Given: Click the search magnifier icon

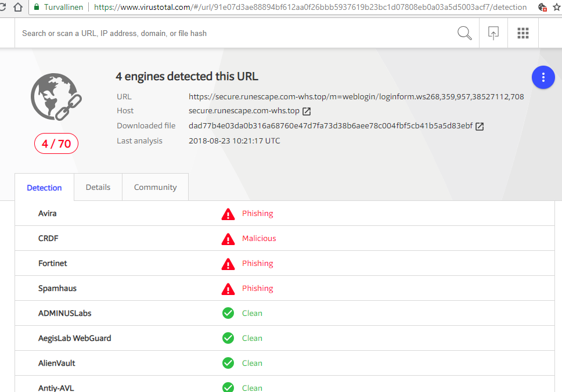Looking at the screenshot, I should click(464, 33).
